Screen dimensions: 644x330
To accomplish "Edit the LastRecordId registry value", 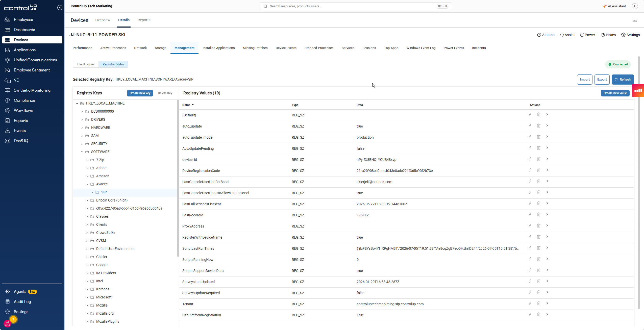I will (530, 215).
